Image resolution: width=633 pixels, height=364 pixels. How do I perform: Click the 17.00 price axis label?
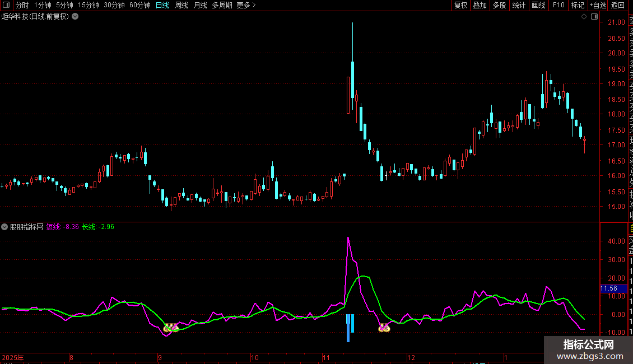[x=616, y=145]
